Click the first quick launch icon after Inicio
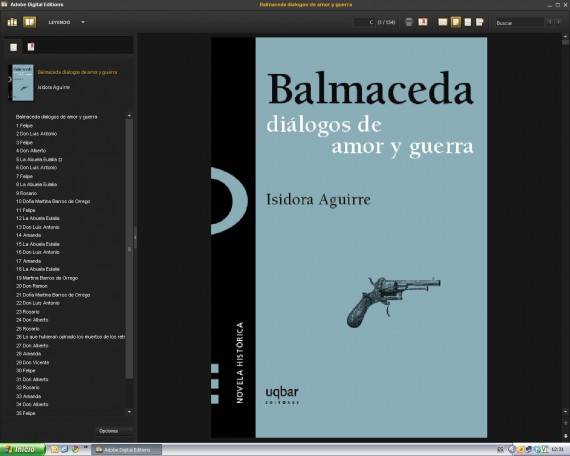 [x=55, y=449]
